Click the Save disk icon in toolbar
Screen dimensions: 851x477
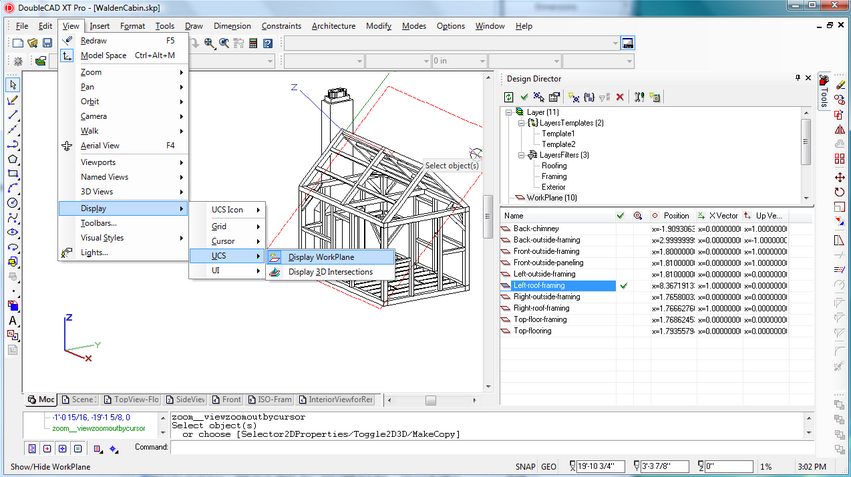click(x=47, y=43)
